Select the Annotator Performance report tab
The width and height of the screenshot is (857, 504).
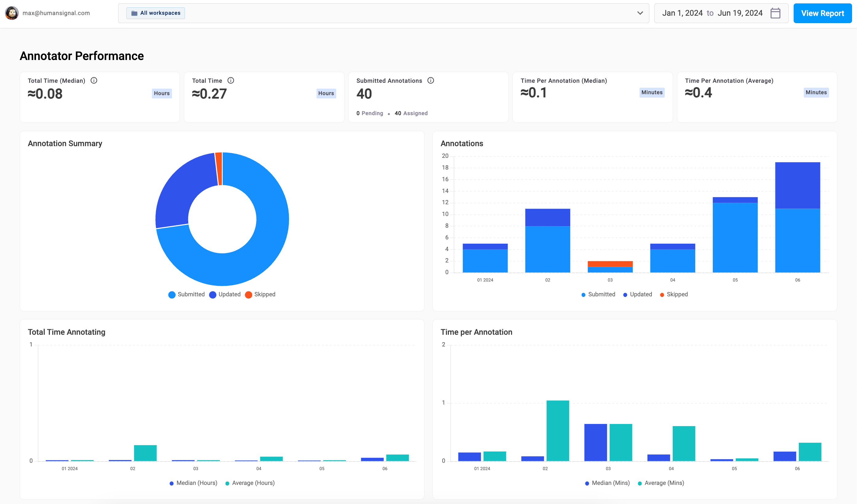(x=82, y=55)
